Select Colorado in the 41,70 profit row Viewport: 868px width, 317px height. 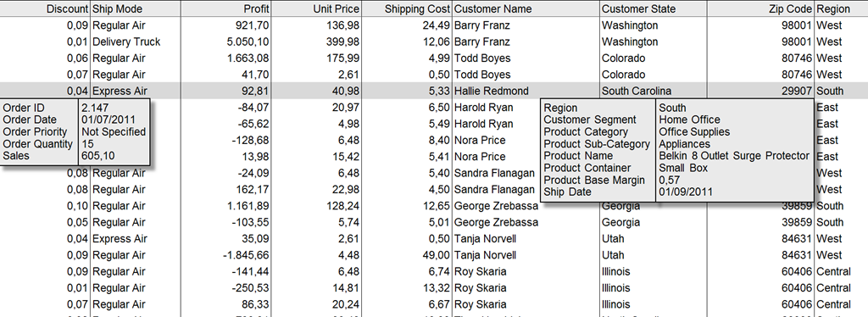[623, 75]
